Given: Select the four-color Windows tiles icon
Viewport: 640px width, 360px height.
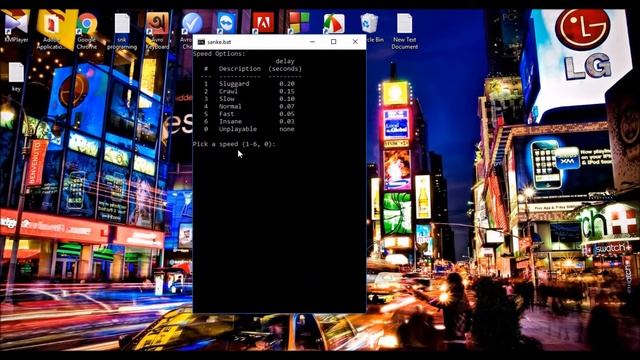Looking at the screenshot, I should tap(299, 22).
